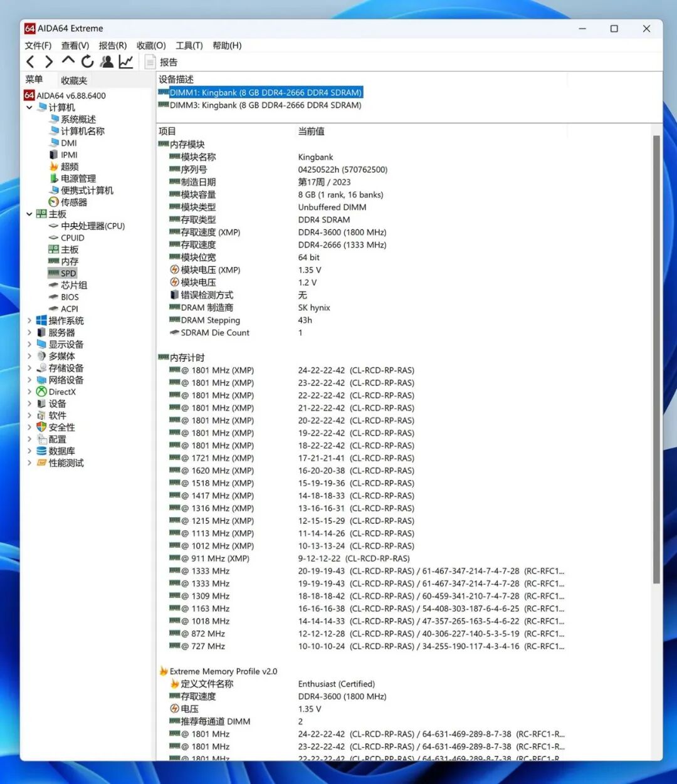
Task: Minimize the AIDA64 window
Action: point(582,28)
